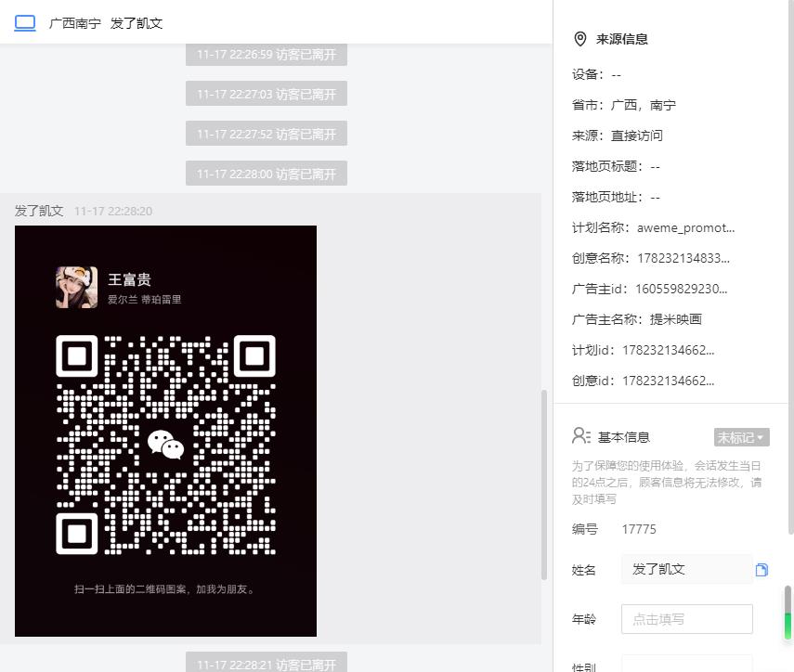This screenshot has width=794, height=672.
Task: Click the location pin icon beside 来源信息
Action: click(x=580, y=39)
